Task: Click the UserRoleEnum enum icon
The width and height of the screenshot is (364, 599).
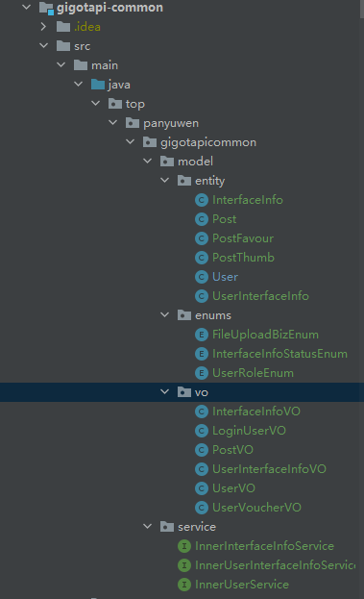Action: tap(202, 373)
